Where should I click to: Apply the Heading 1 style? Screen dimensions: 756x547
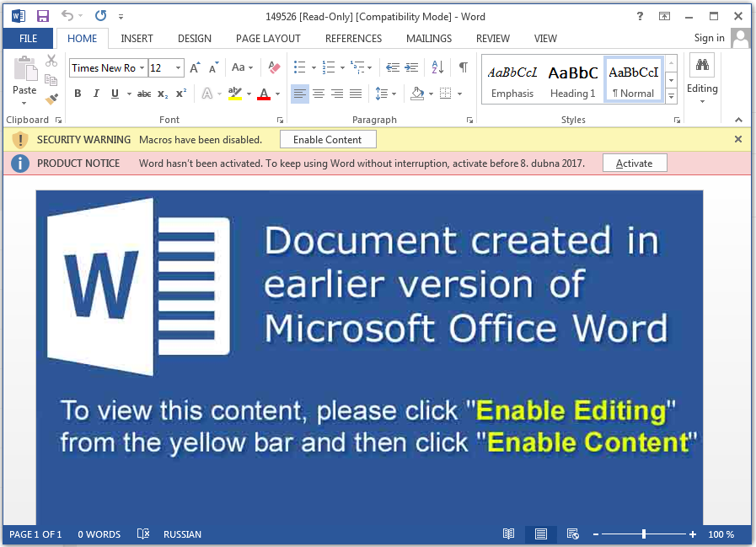point(573,80)
